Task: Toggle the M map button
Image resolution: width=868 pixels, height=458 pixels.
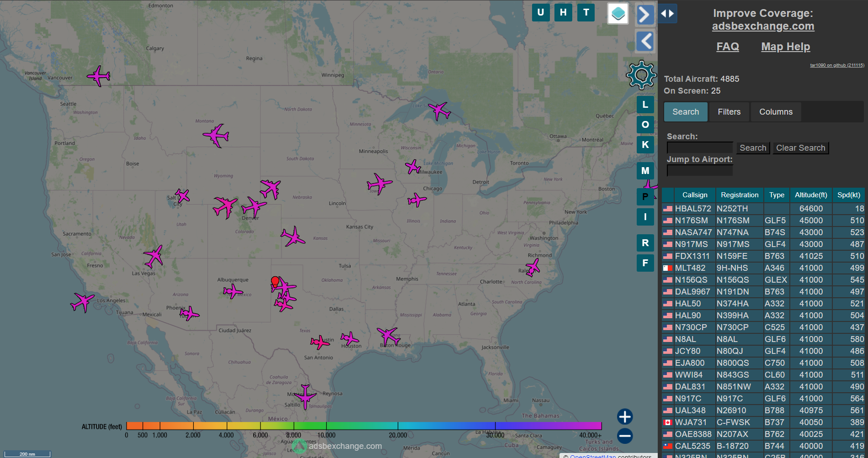Action: coord(645,171)
